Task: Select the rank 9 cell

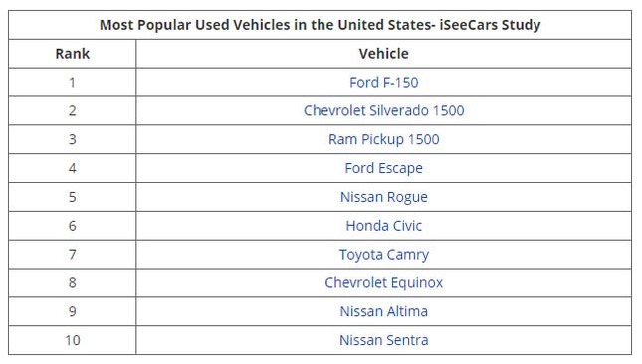Action: (72, 311)
